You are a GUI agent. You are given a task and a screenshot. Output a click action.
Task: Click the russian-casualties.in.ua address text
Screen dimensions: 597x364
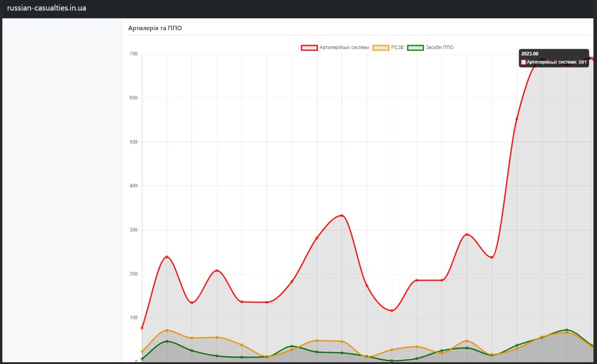(x=46, y=8)
